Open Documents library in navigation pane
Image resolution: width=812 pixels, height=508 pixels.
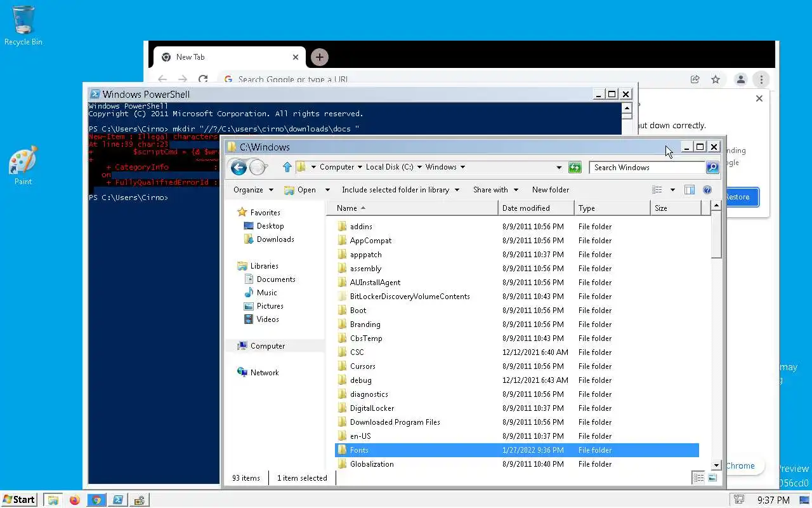pos(276,279)
